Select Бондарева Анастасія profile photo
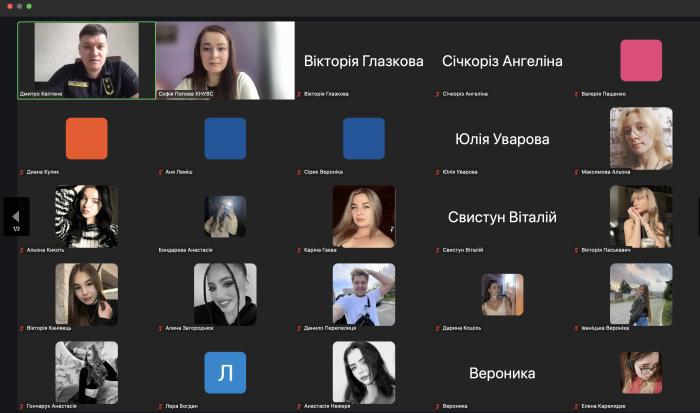This screenshot has height=413, width=700. point(225,217)
